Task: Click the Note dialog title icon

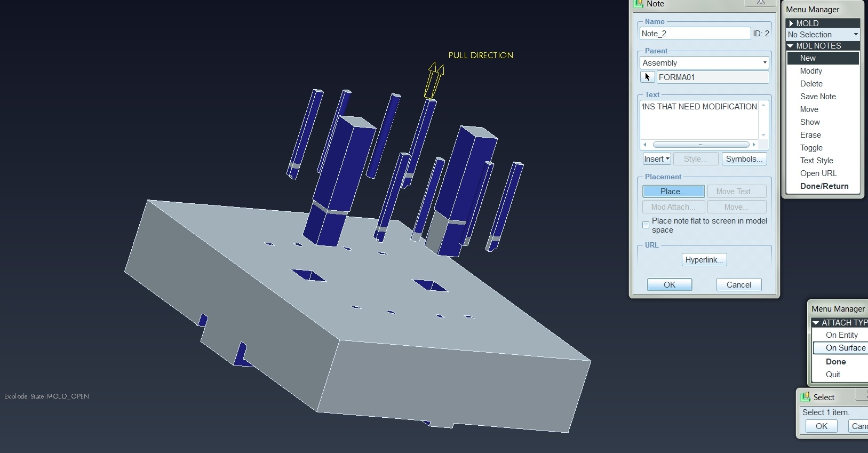Action: pos(639,4)
